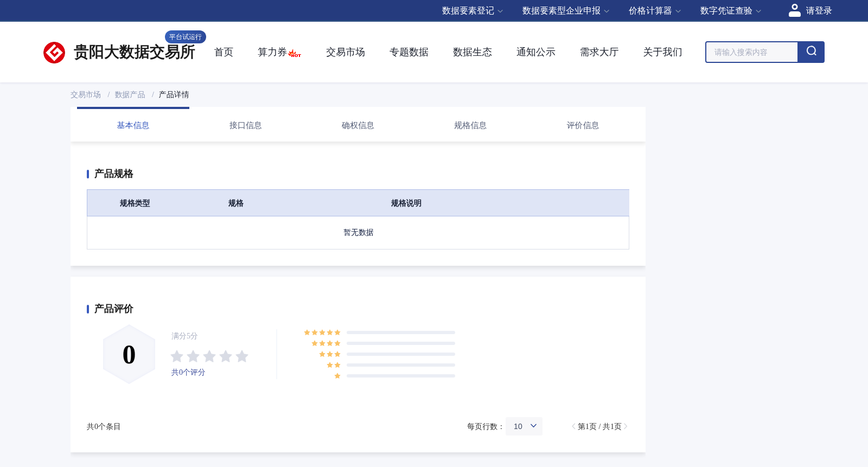Click the 平台试运行 badge

(186, 37)
